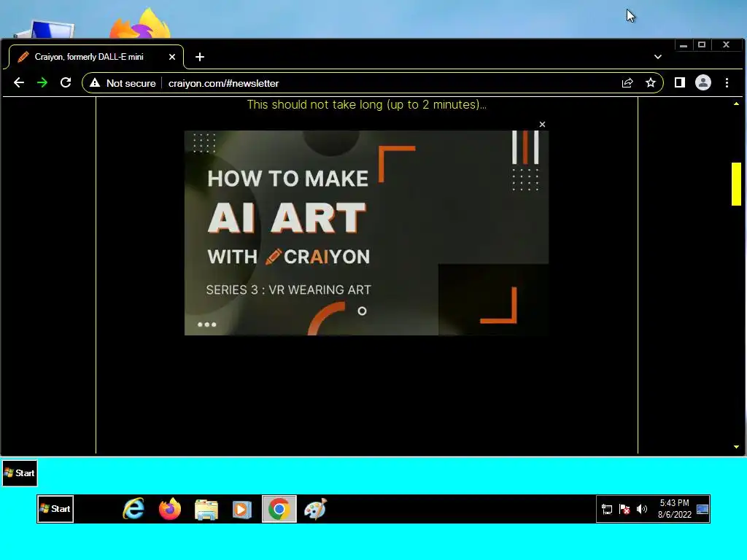This screenshot has height=560, width=747.
Task: Switch to the Chrome taskbar button
Action: (279, 509)
